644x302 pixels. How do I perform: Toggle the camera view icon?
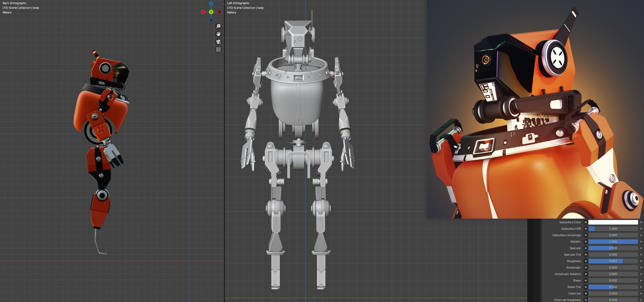(218, 42)
